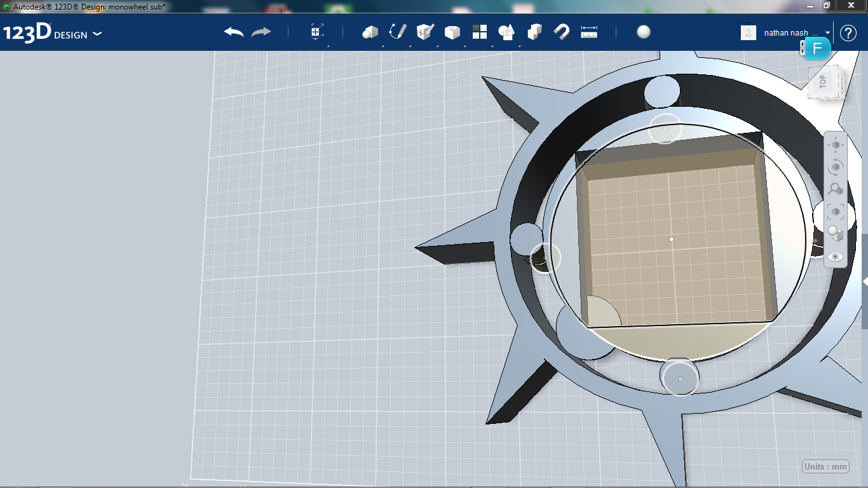Open the Units : mm setting
Screen dimensions: 868x488
pos(826,466)
